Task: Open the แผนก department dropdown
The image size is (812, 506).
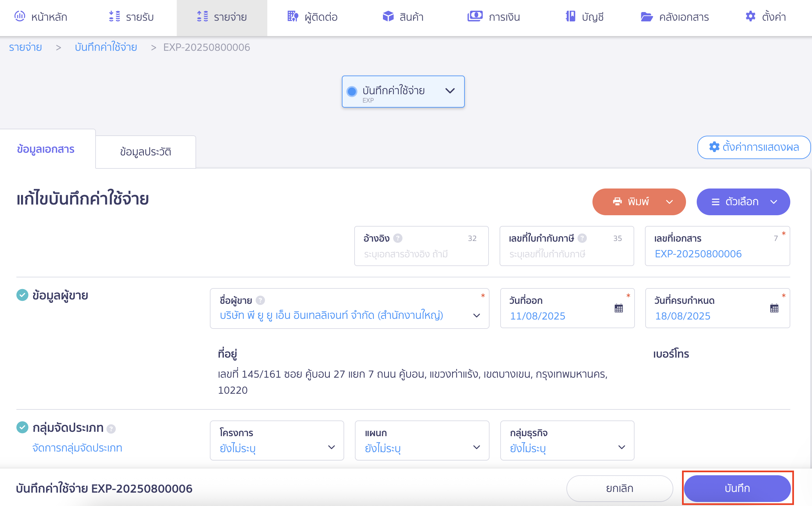Action: 422,440
